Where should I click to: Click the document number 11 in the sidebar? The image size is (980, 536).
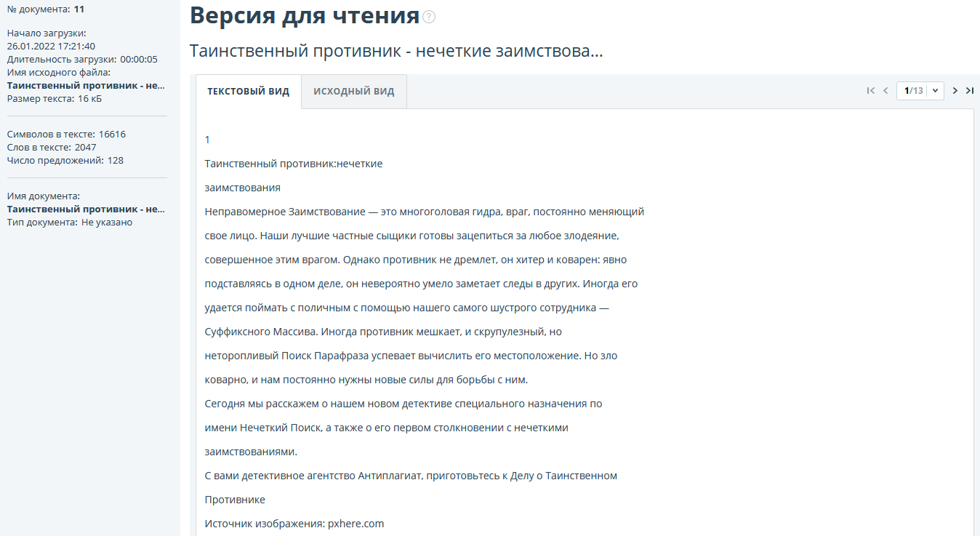79,9
